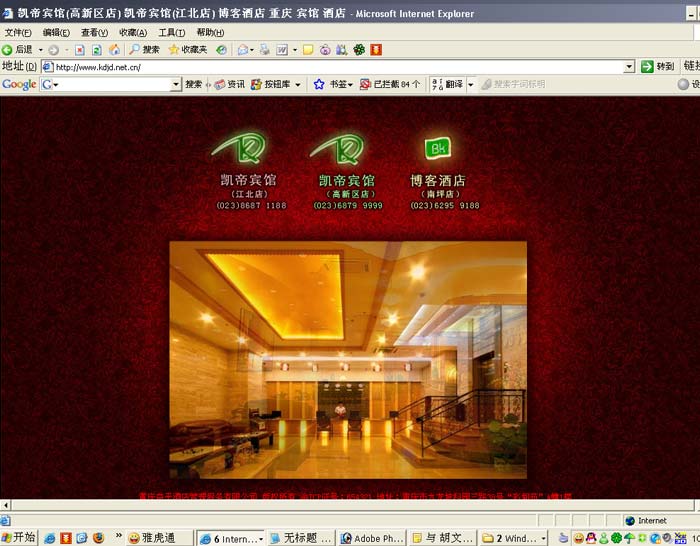The image size is (700, 546).
Task: Click the Go (转到) button
Action: [658, 67]
